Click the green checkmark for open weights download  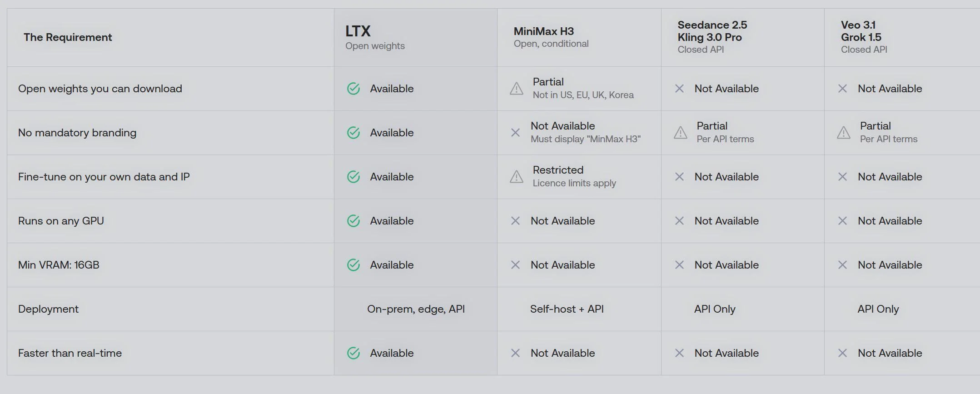point(353,89)
